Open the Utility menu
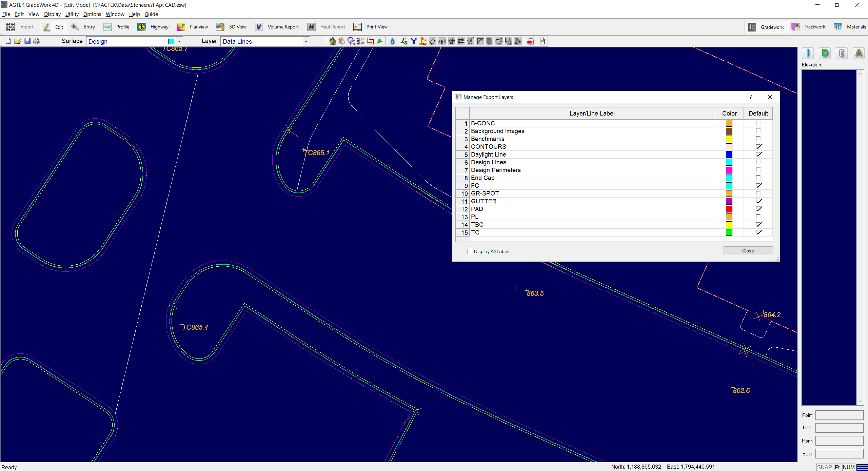Screen dimensions: 868x471 point(72,14)
